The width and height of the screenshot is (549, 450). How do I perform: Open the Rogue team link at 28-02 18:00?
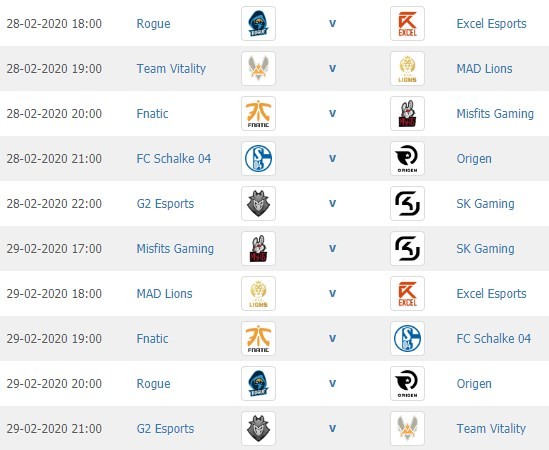coord(153,24)
